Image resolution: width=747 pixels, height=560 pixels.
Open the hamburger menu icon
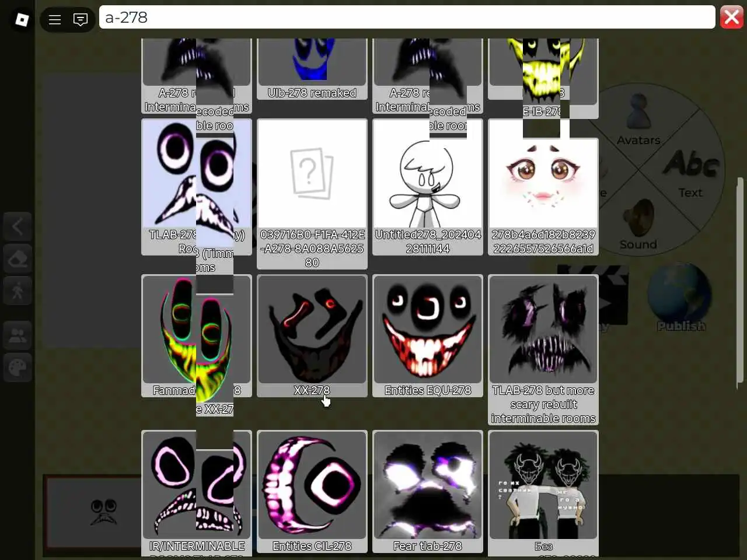[55, 20]
